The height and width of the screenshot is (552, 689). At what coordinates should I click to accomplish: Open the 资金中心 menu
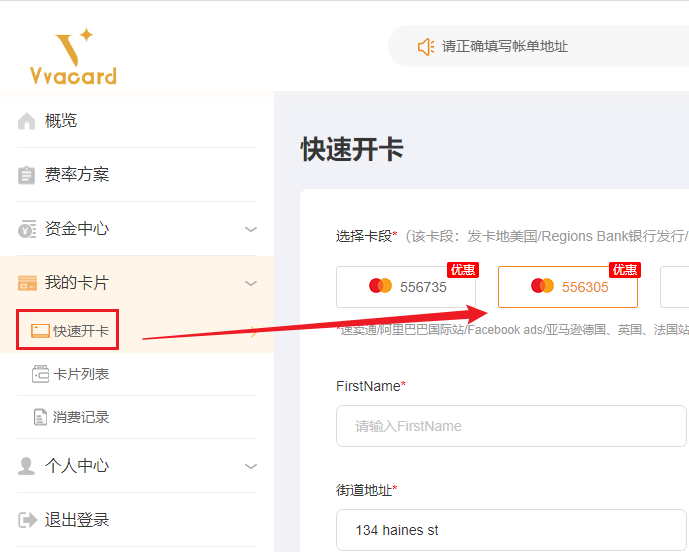tap(137, 229)
